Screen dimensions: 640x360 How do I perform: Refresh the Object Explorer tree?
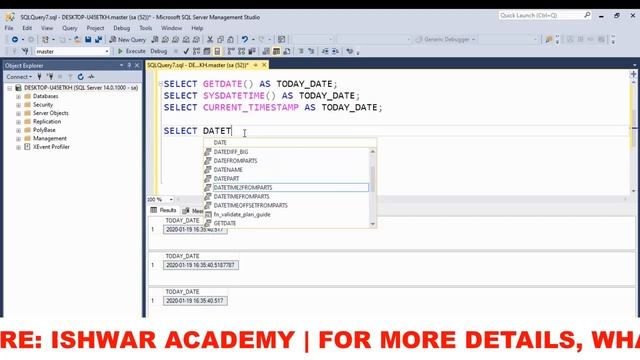click(x=80, y=77)
